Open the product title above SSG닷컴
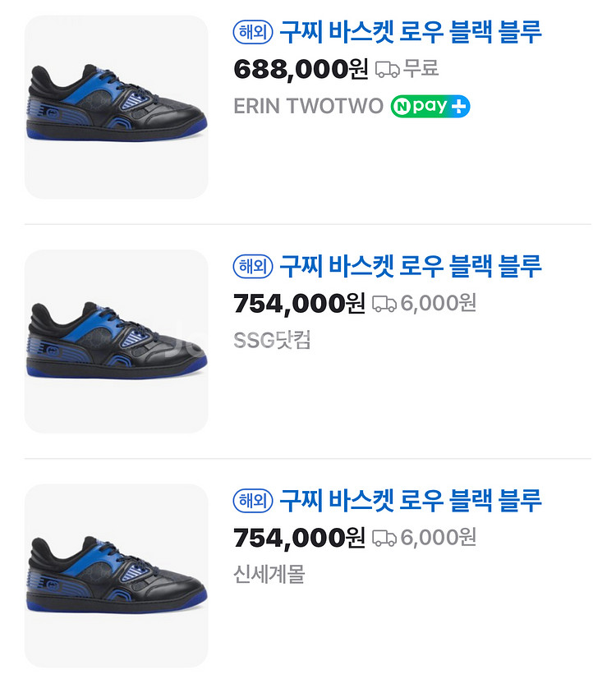 point(411,266)
